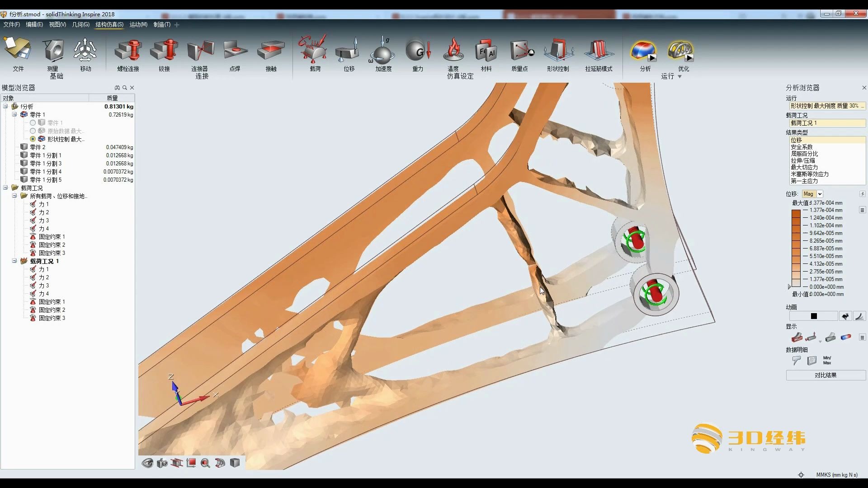Select the 测量 (Measure) tool
This screenshot has width=868, height=488.
53,50
